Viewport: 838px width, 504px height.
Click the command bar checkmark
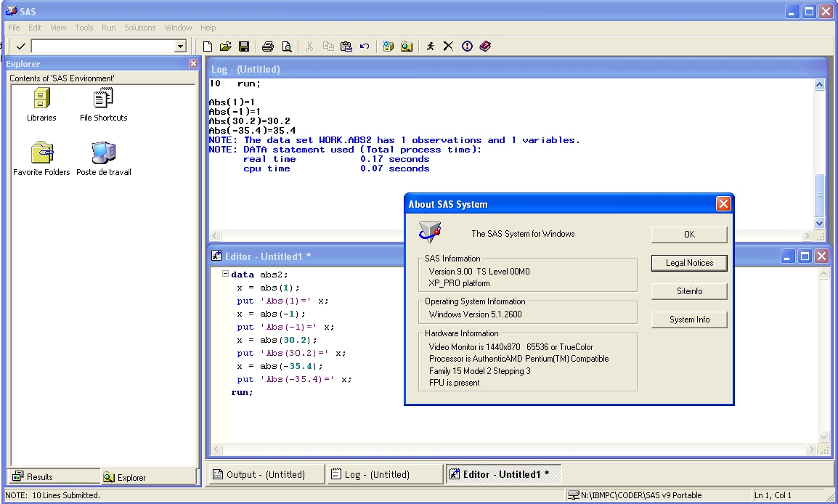20,46
